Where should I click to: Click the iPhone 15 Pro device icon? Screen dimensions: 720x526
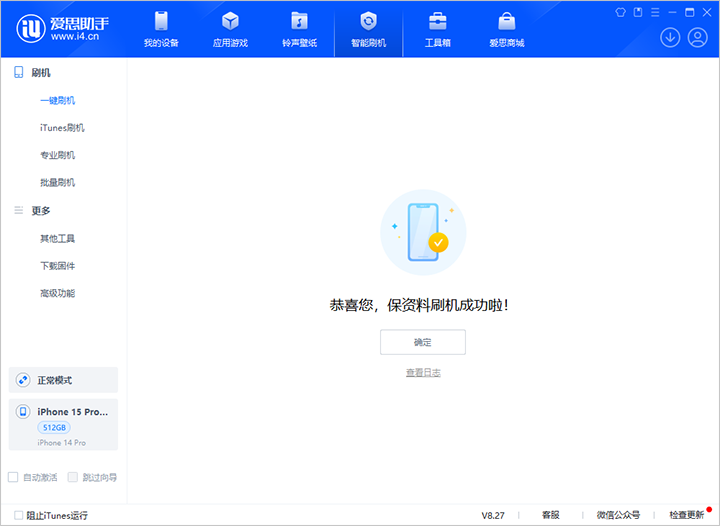[x=23, y=412]
